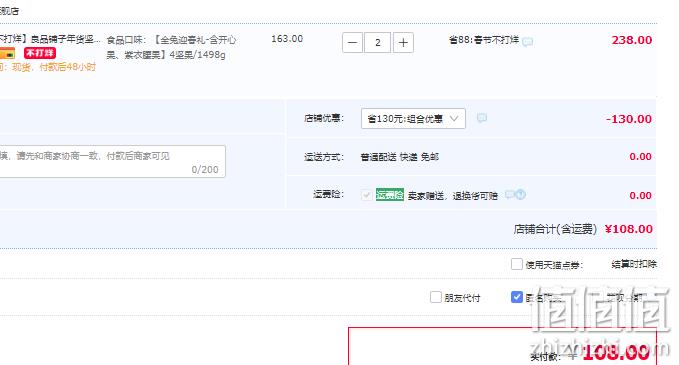
Task: Click the chat bubble icon in 运费险 row
Action: click(510, 194)
